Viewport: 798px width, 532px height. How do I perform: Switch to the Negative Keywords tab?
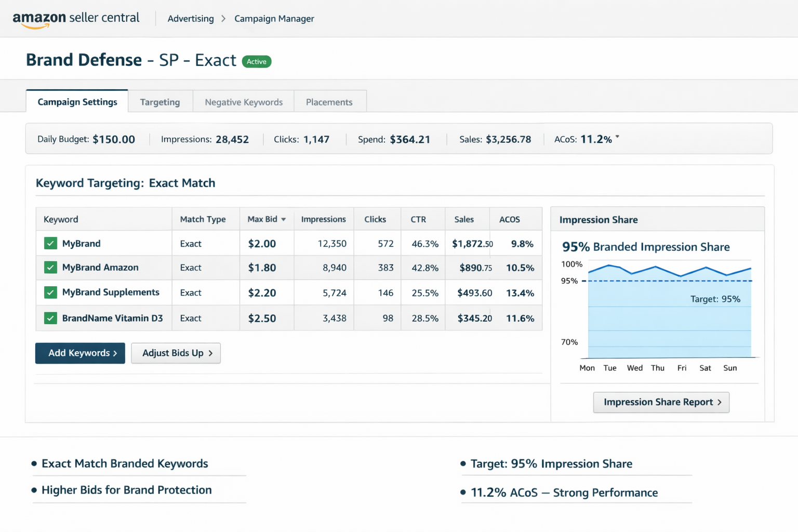pyautogui.click(x=243, y=102)
